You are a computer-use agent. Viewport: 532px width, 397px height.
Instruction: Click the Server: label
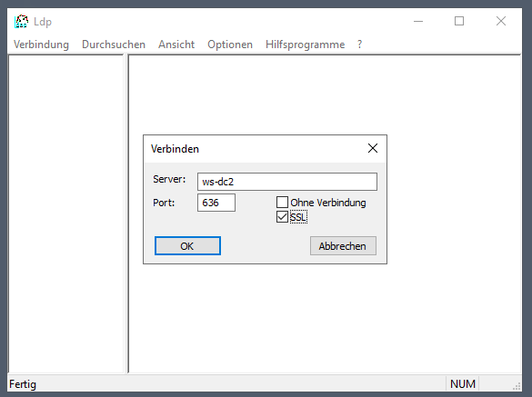pos(169,179)
